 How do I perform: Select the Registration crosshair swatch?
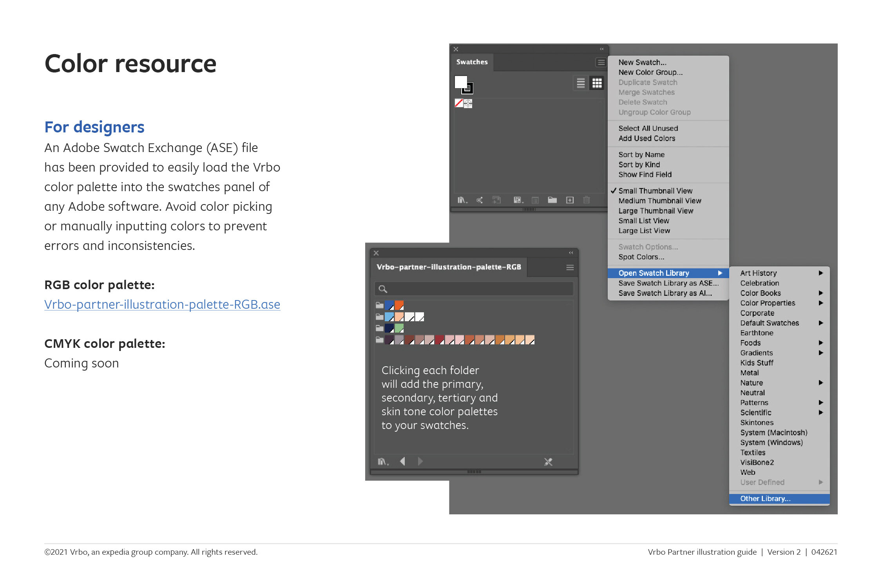(x=468, y=103)
